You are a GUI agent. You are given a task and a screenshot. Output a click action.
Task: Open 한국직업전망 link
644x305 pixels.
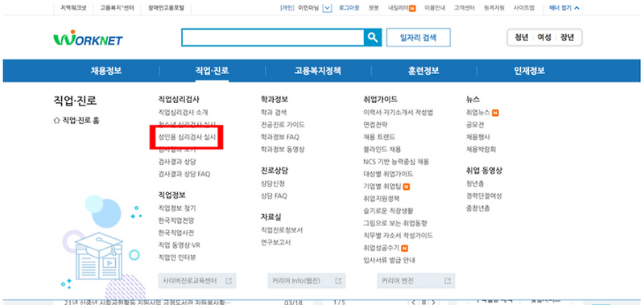click(x=176, y=221)
